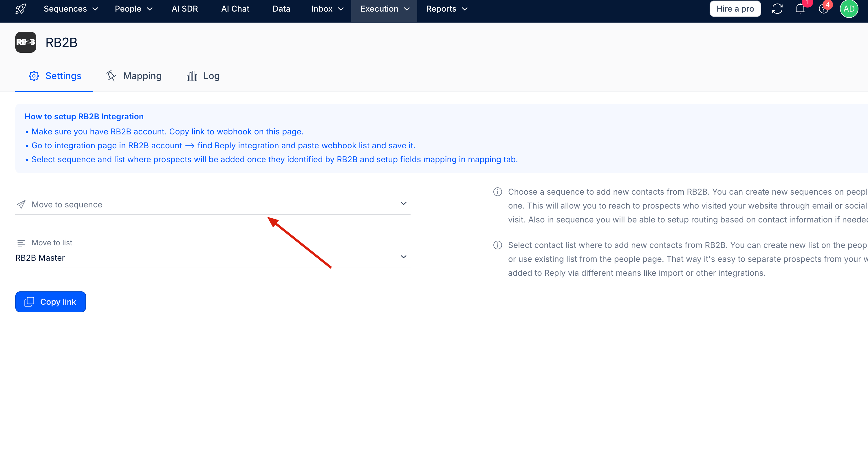
Task: Open the RB2B Master list dropdown
Action: point(213,257)
